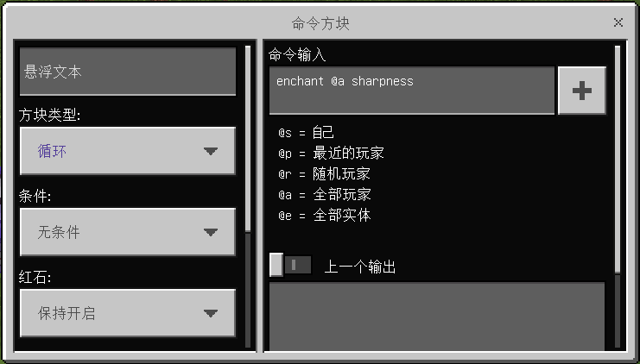Click the @p = 最近的玩家 selector hint
Screen dimensions: 640x364
(331, 154)
